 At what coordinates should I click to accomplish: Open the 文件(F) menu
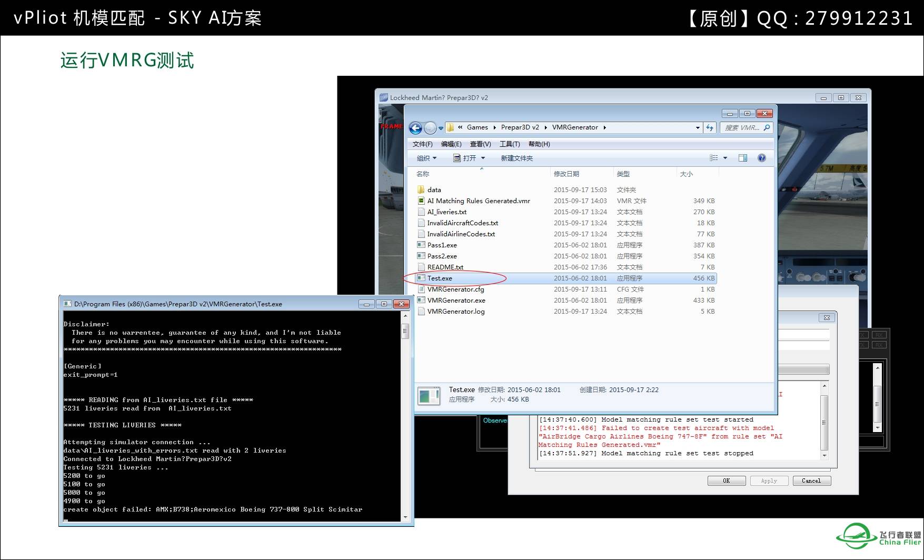coord(422,144)
